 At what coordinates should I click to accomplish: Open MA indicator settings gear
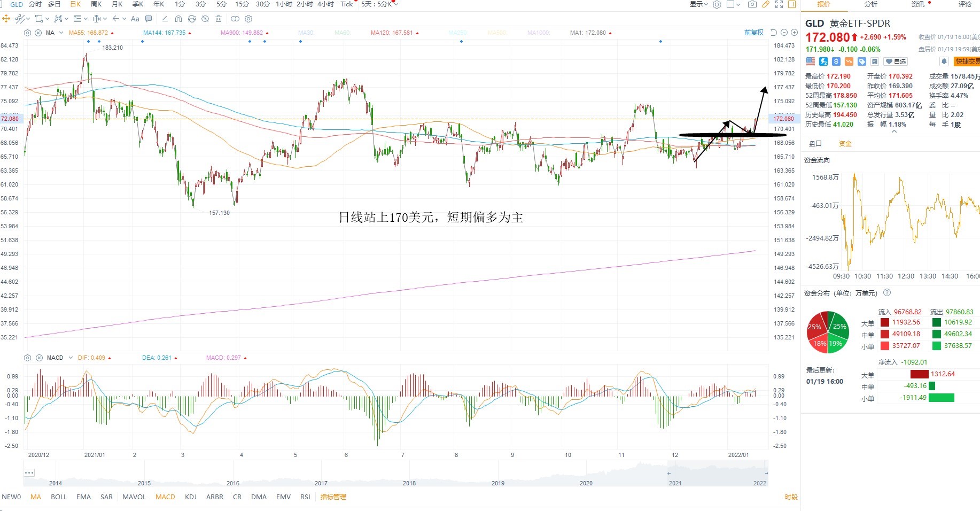point(28,33)
